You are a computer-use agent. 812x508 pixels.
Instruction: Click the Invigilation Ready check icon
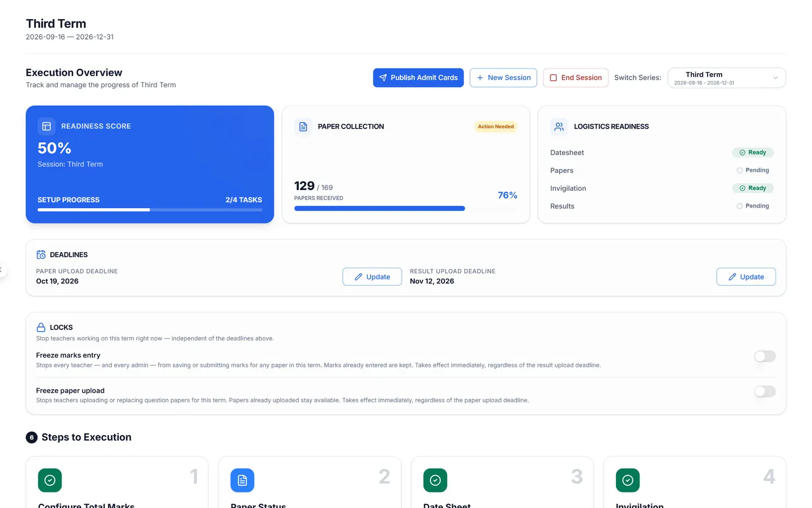(x=742, y=188)
